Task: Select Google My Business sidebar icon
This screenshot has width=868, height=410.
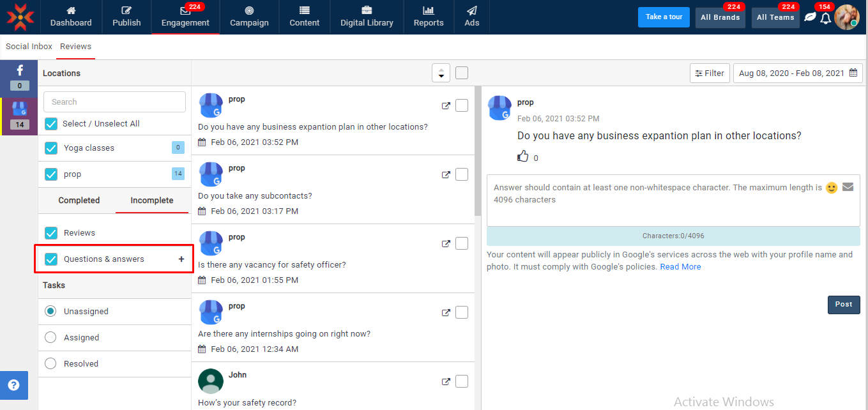Action: (19, 109)
